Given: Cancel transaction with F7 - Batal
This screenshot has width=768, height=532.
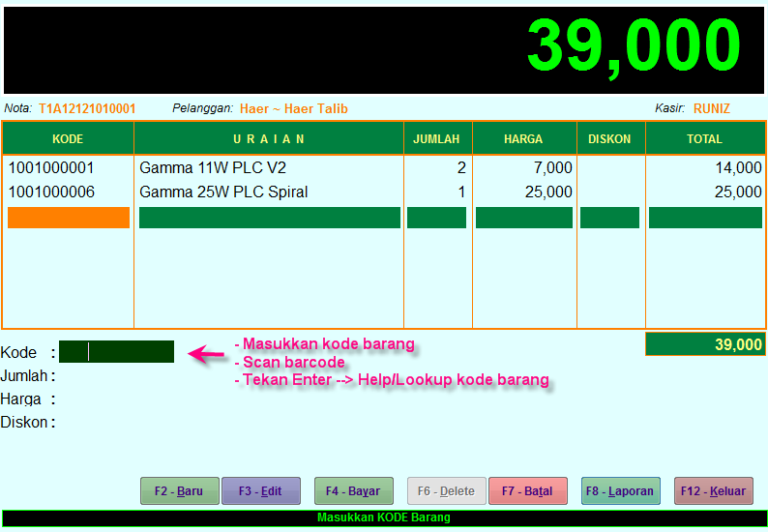Looking at the screenshot, I should pyautogui.click(x=527, y=491).
